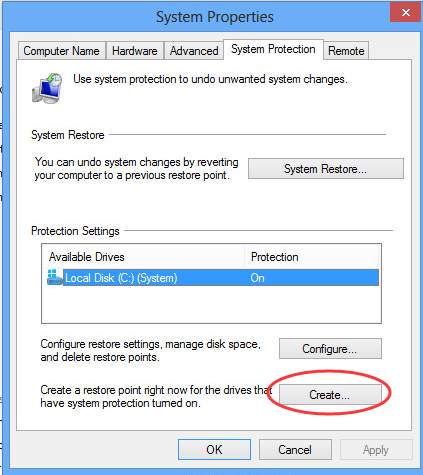Click the Protection column header
The width and height of the screenshot is (423, 475).
point(275,257)
